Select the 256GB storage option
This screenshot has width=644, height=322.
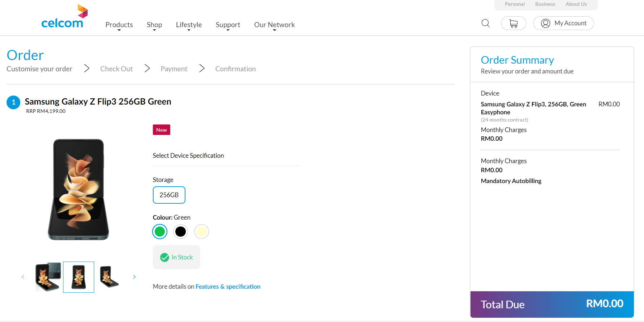169,195
